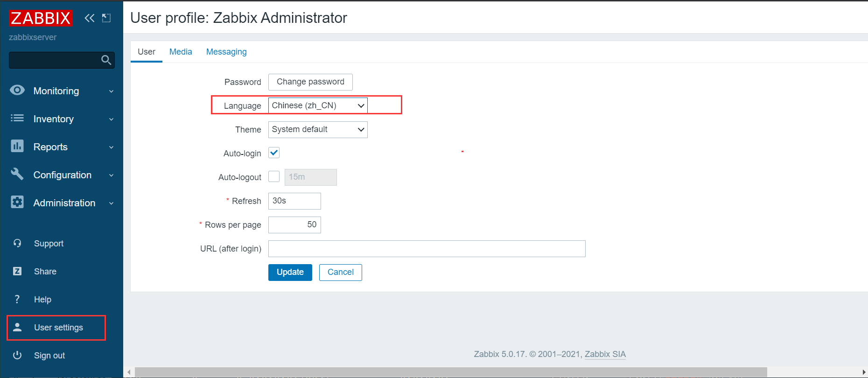The width and height of the screenshot is (868, 378).
Task: Click the Language field label
Action: tap(242, 106)
